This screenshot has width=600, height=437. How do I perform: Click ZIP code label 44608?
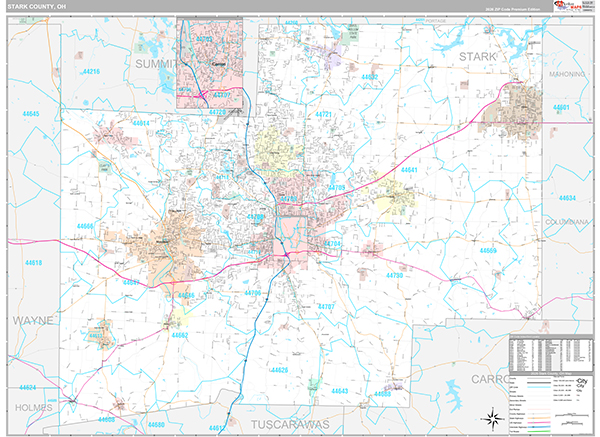106,419
